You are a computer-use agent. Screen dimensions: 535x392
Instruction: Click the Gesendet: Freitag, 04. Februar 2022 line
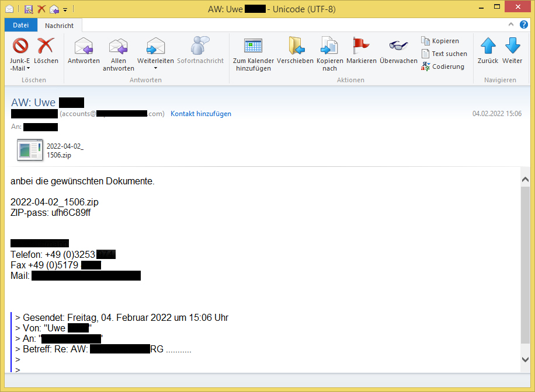coord(126,318)
